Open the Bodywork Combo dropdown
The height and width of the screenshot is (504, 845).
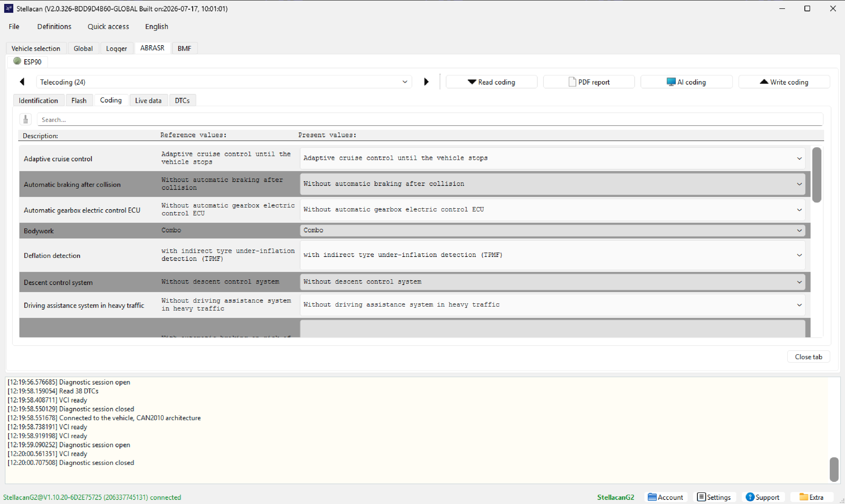click(553, 230)
